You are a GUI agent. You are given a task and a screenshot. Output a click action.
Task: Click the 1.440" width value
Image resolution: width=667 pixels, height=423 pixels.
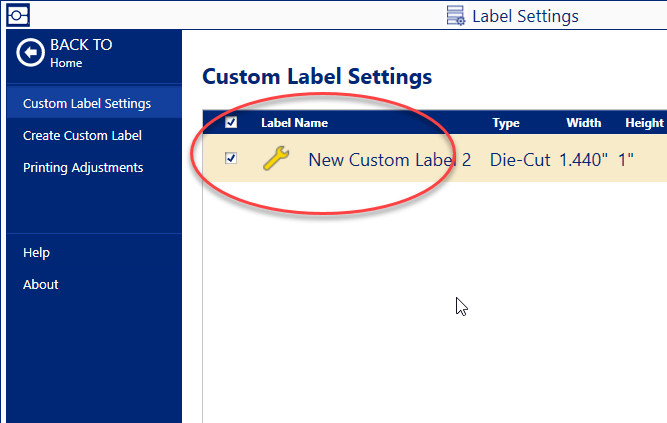coord(584,159)
